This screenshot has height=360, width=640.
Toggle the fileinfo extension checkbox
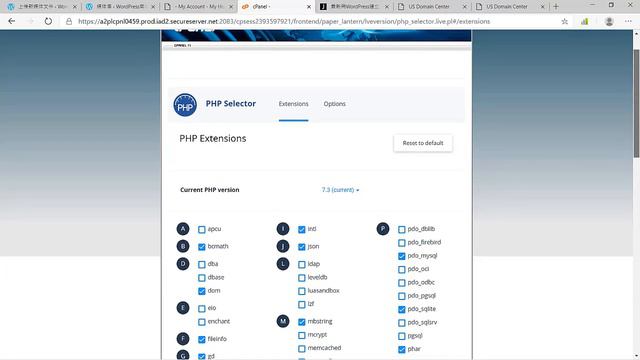tap(202, 339)
